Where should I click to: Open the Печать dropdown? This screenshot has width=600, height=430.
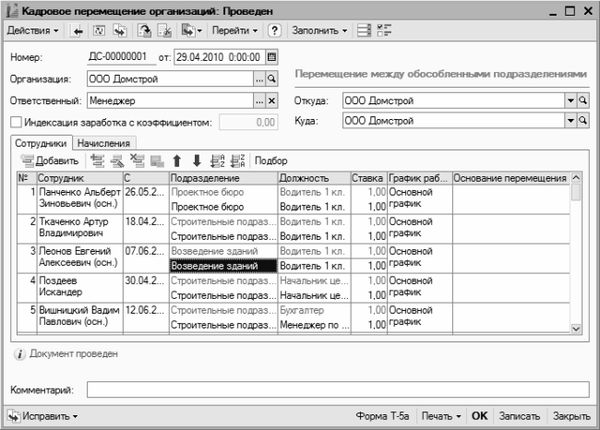(441, 416)
